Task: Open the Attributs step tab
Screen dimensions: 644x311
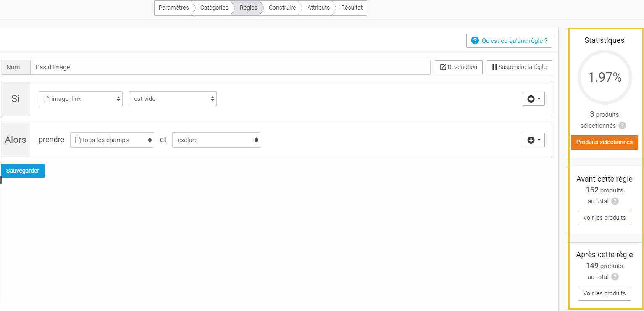Action: tap(318, 8)
